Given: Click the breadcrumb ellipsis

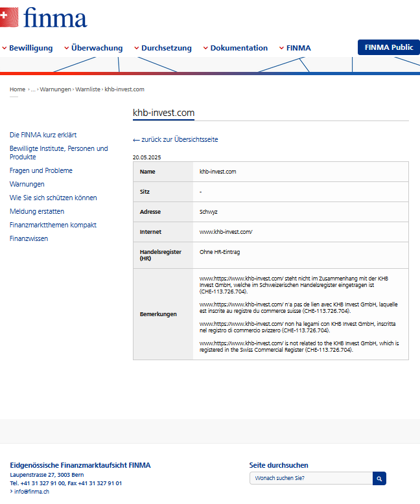Looking at the screenshot, I should [33, 89].
